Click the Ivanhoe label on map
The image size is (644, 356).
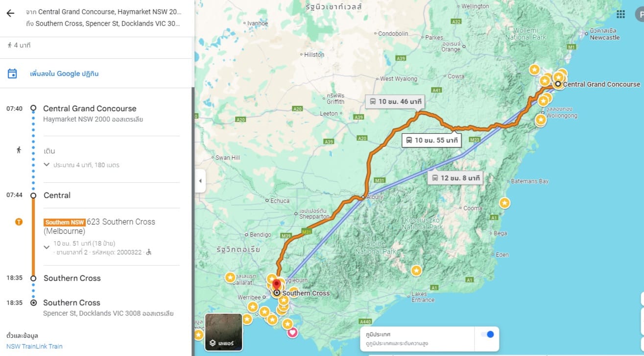[x=258, y=23]
